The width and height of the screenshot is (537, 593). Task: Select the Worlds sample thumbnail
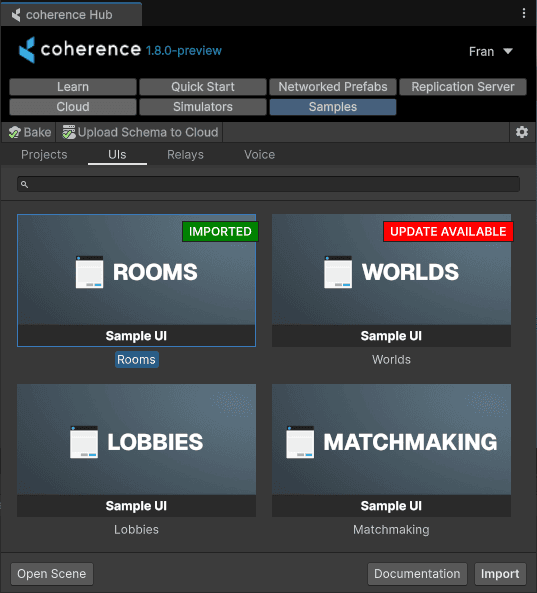tap(391, 280)
